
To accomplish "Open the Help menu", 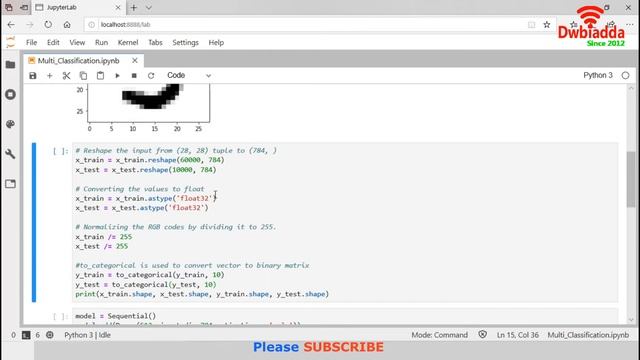I will (x=216, y=42).
